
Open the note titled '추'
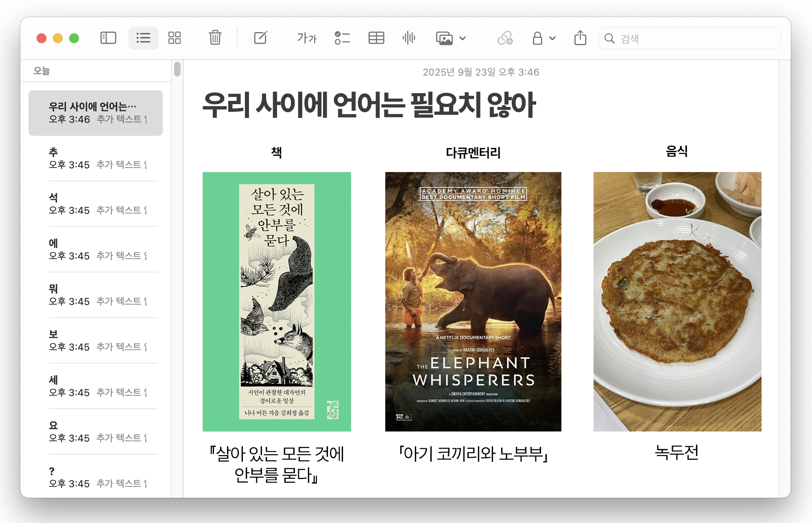[x=96, y=159]
